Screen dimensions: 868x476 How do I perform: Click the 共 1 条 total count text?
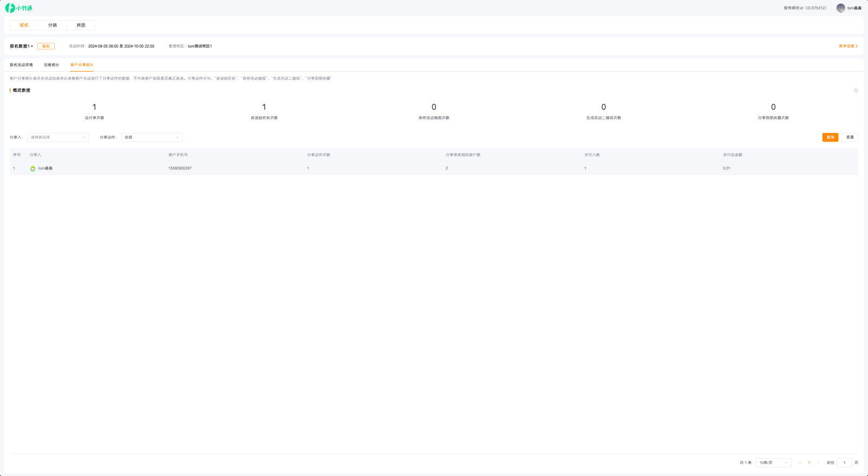(x=746, y=463)
